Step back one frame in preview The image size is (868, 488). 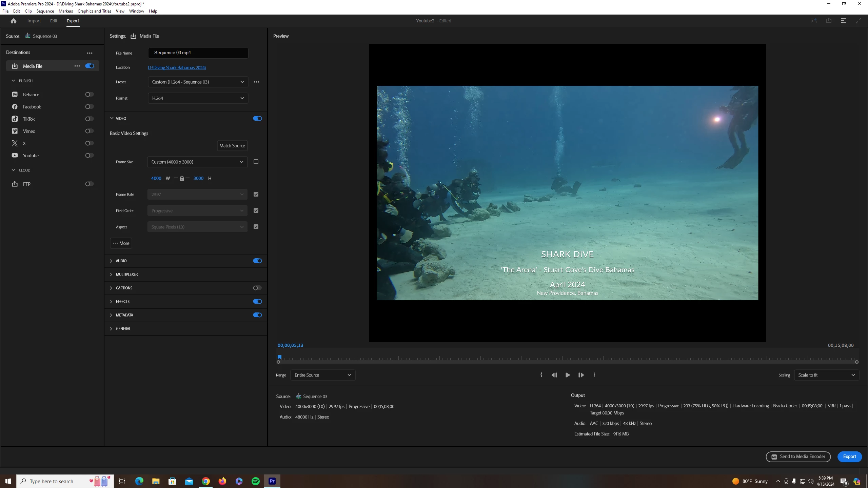[x=554, y=375]
